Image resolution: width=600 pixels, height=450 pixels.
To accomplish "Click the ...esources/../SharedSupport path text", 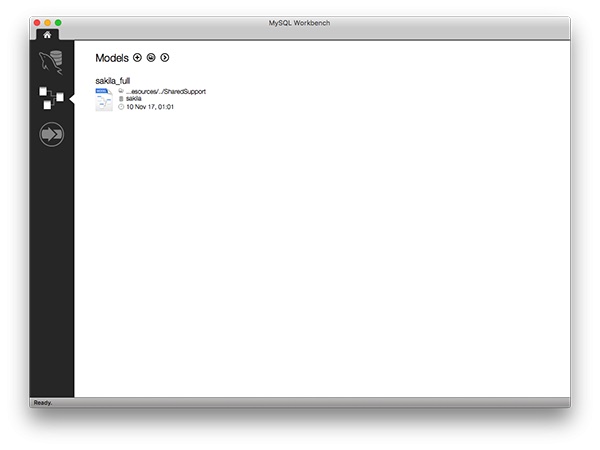I will [166, 91].
